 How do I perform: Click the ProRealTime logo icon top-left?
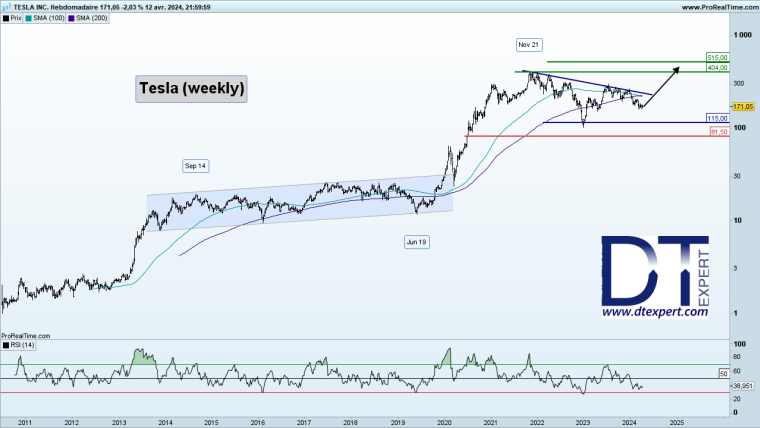click(7, 7)
